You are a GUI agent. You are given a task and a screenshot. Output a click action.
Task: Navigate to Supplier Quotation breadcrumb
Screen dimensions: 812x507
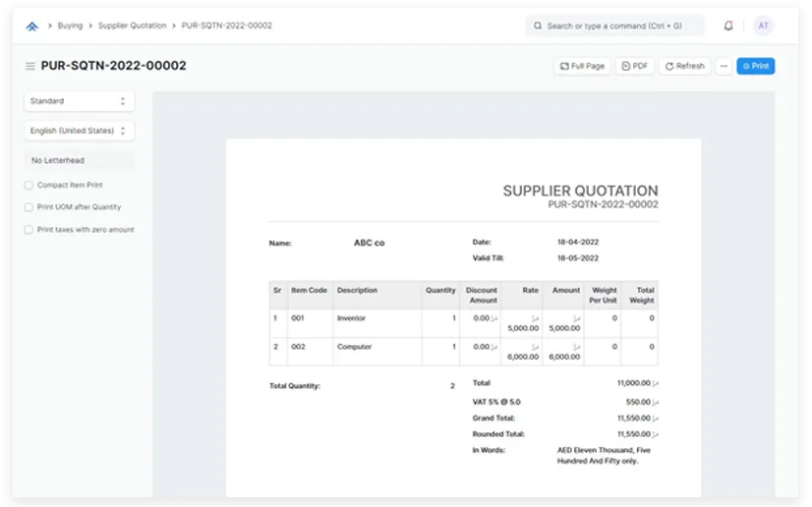tap(132, 26)
